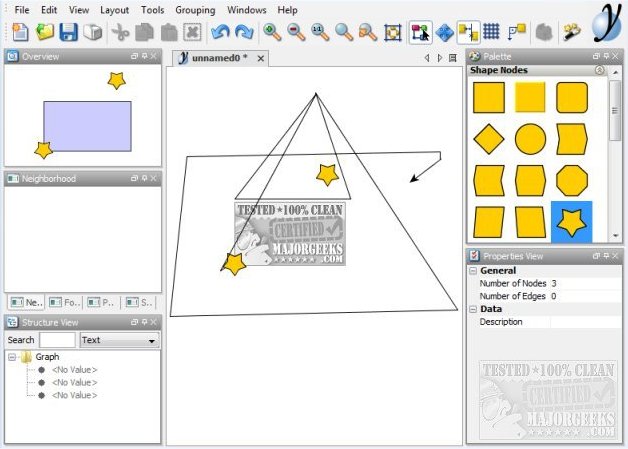This screenshot has height=449, width=628.
Task: Switch to the P.. tab
Action: click(101, 302)
